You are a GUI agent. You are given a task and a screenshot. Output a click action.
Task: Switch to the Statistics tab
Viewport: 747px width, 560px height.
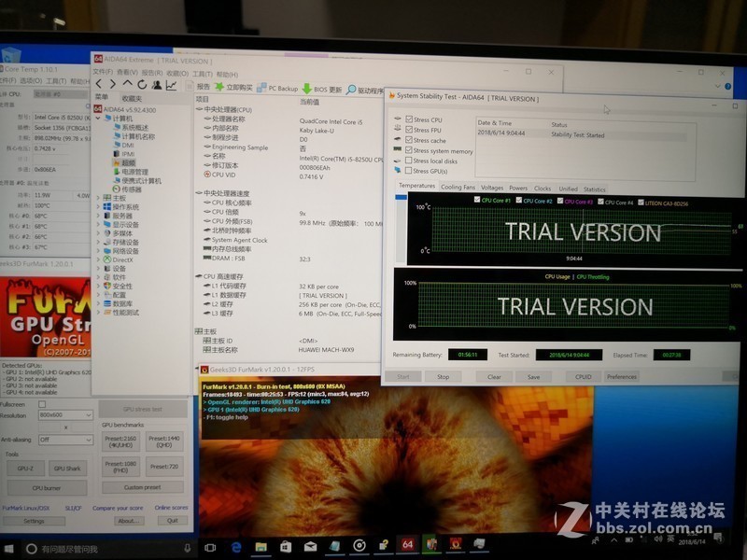(595, 189)
